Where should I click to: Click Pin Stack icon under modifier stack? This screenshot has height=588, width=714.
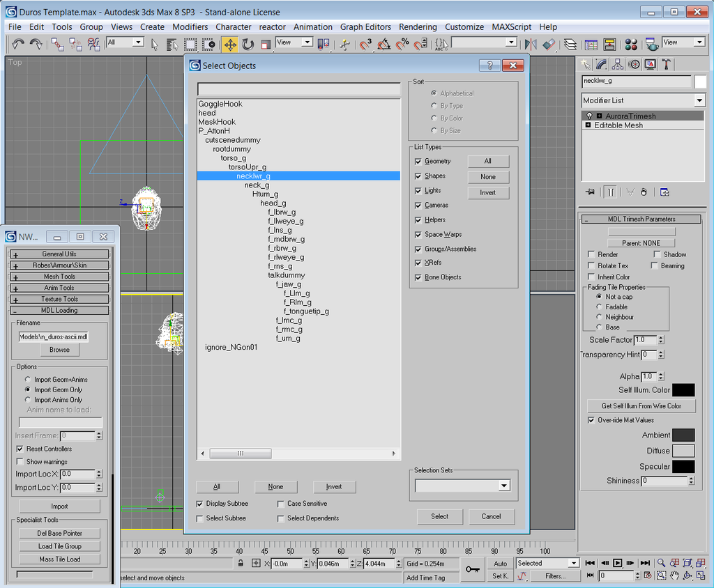[x=590, y=192]
